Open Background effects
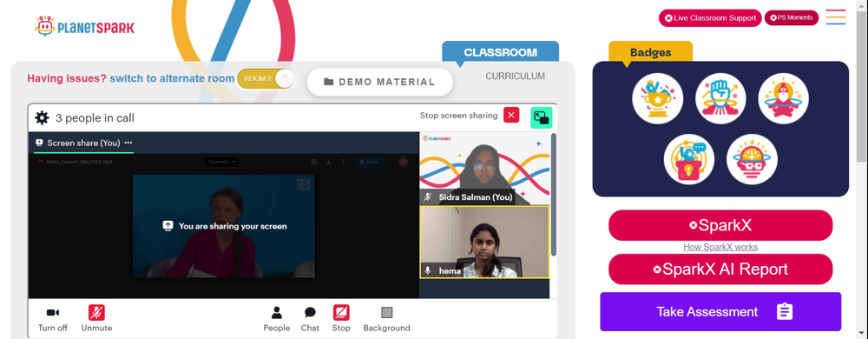The image size is (868, 339). click(386, 318)
